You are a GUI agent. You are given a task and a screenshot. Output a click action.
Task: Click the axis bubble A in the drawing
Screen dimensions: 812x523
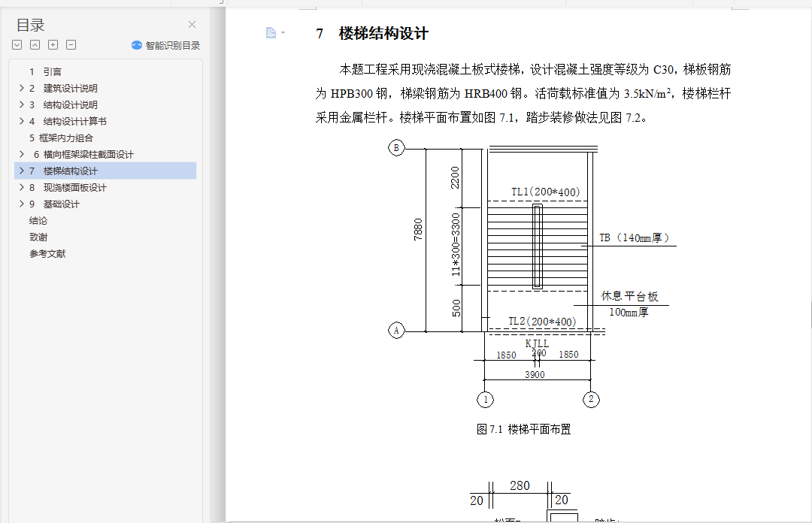coord(396,330)
